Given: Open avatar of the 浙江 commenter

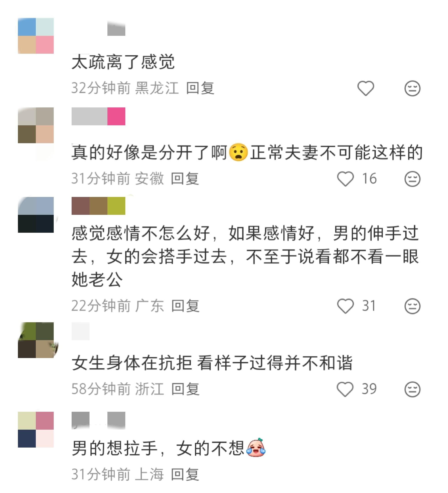Looking at the screenshot, I should (x=36, y=340).
